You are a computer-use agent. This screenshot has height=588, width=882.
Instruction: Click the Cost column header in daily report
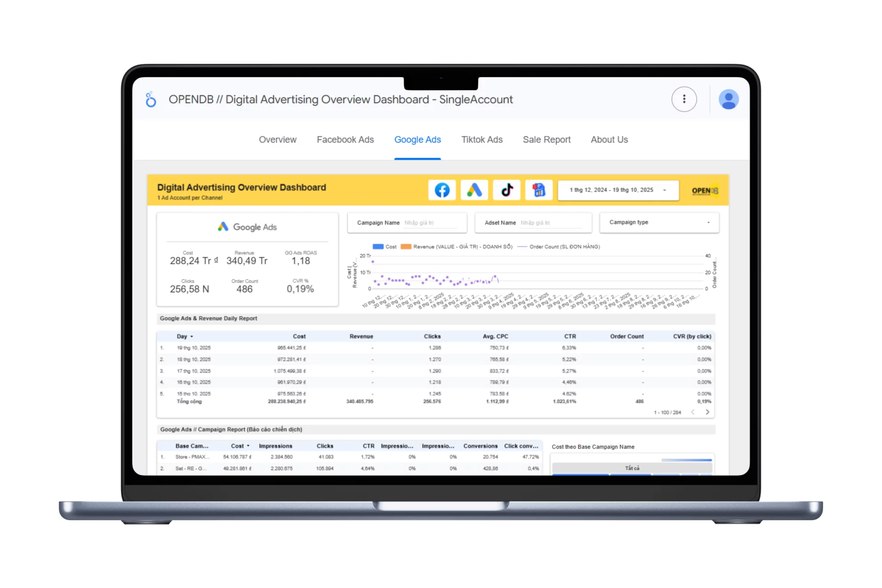click(299, 337)
